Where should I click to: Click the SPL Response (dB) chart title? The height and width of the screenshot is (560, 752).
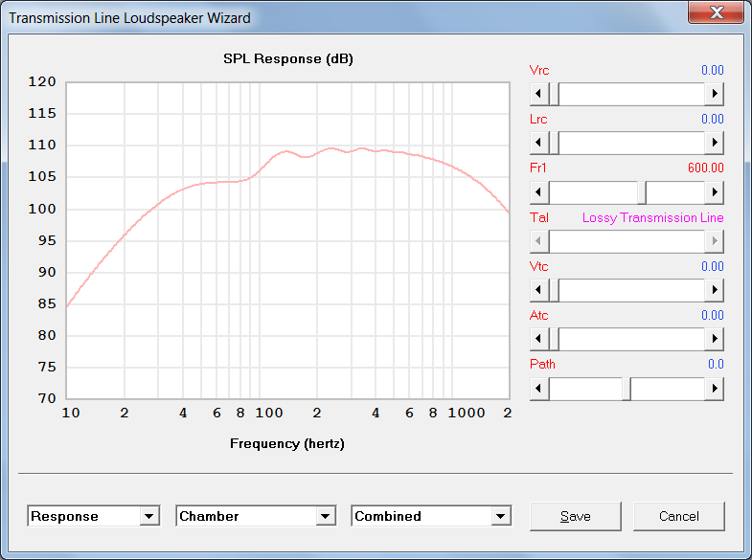pos(288,59)
